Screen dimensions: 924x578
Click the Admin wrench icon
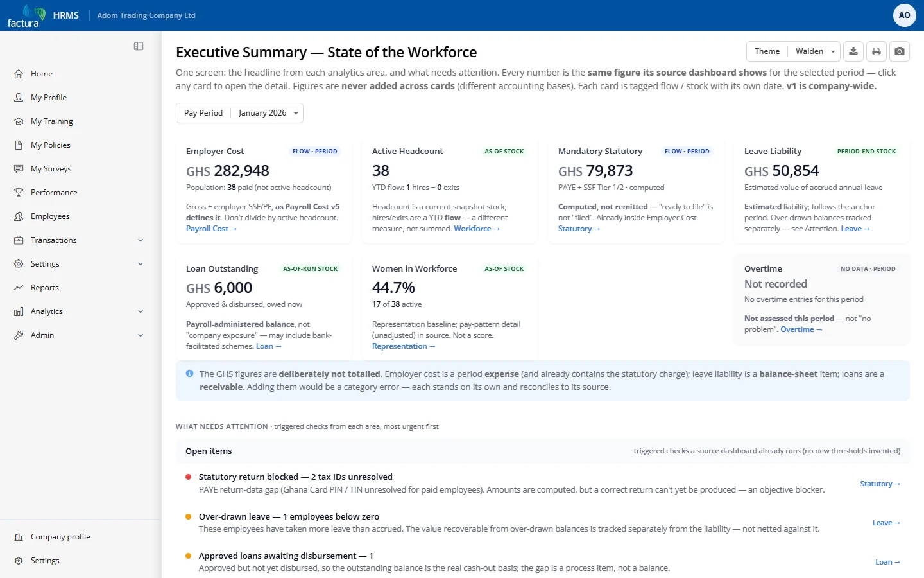pos(19,335)
